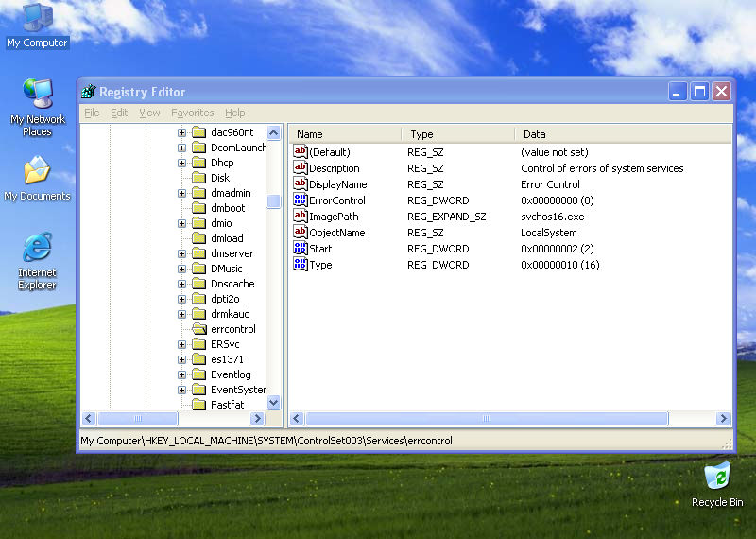Click the ImagePath string value icon
756x539 pixels.
coord(301,217)
